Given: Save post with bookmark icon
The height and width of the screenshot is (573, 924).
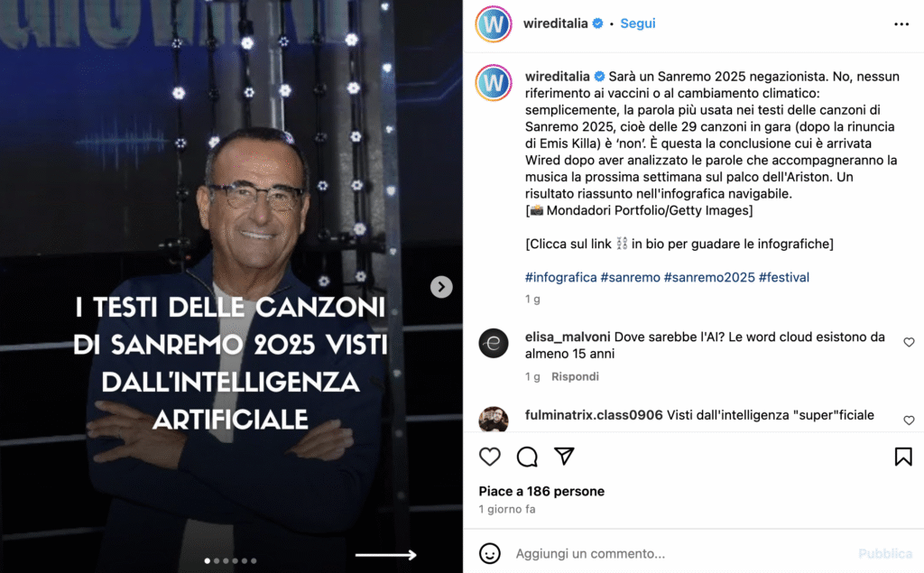Looking at the screenshot, I should (x=902, y=457).
